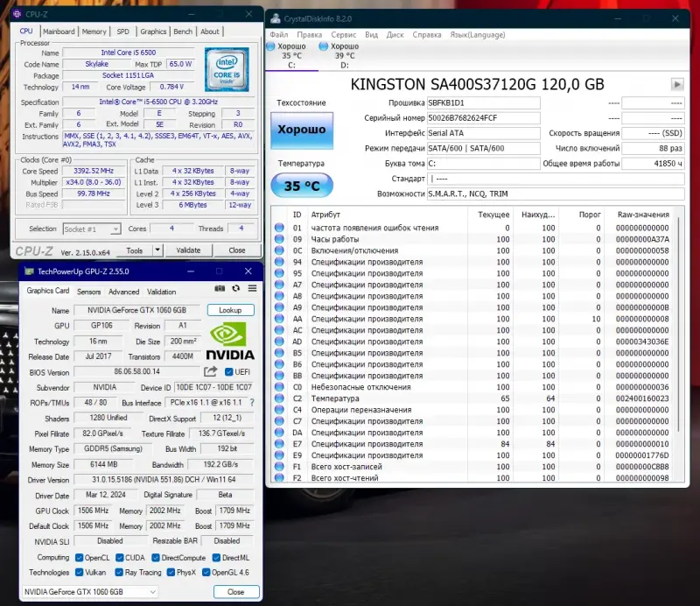Screen dimensions: 700x606
Task: Open the Bench tab in CPU-Z
Action: click(x=183, y=32)
